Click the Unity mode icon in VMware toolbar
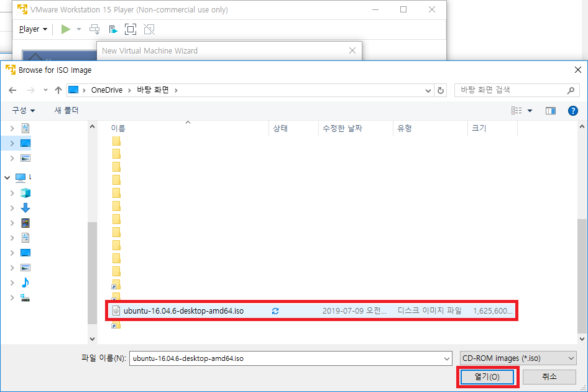 coord(149,29)
